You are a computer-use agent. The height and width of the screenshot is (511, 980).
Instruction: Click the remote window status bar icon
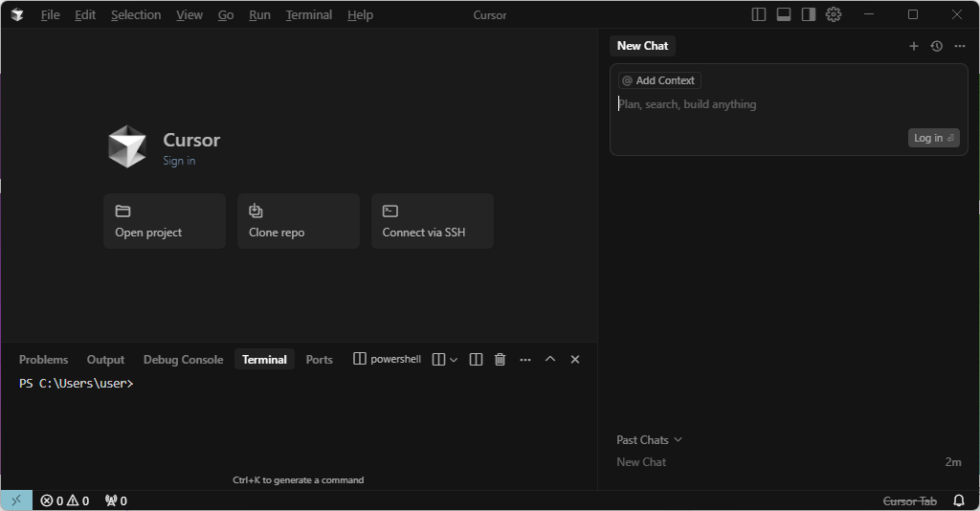(x=16, y=500)
